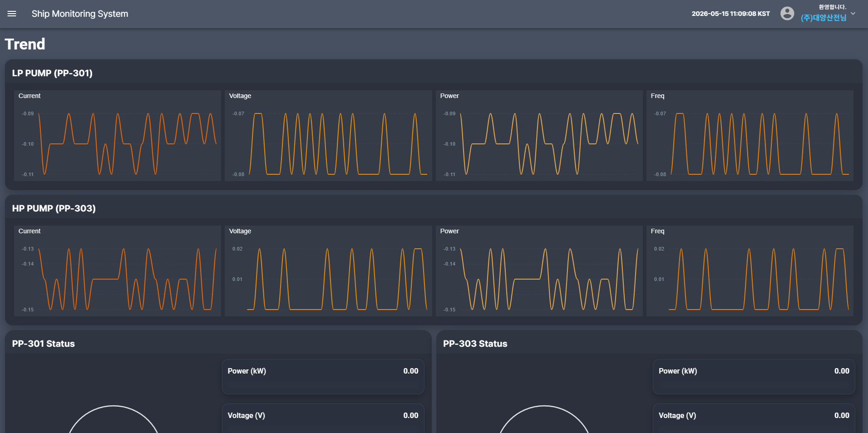Select the PP-301 Power (kW) card

323,377
